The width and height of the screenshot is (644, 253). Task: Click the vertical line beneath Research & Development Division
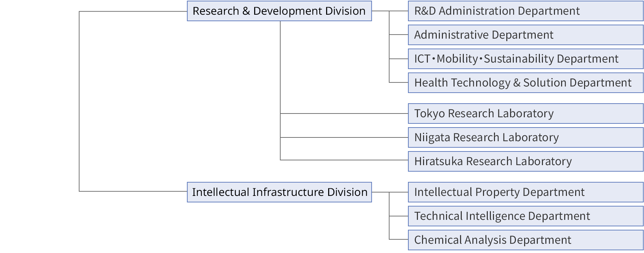(280, 68)
